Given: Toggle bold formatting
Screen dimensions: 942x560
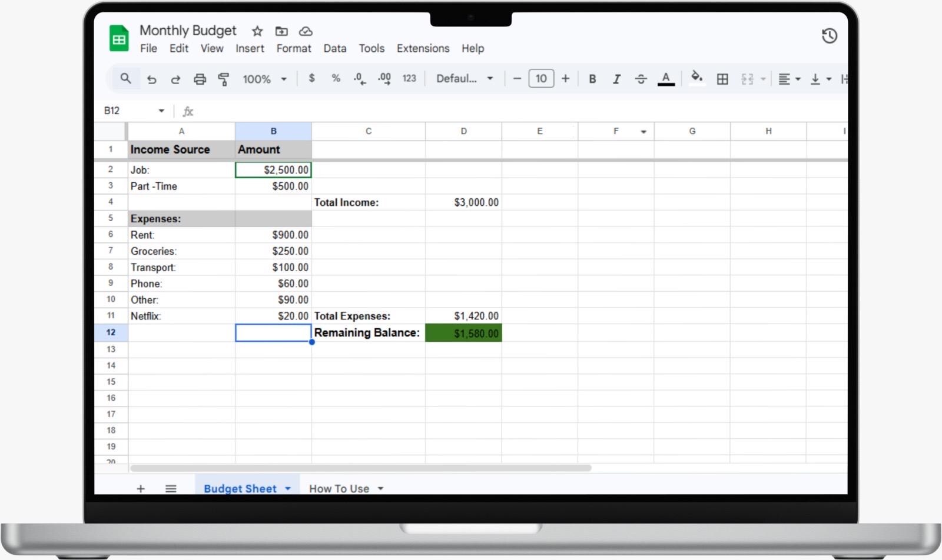Looking at the screenshot, I should pos(592,79).
